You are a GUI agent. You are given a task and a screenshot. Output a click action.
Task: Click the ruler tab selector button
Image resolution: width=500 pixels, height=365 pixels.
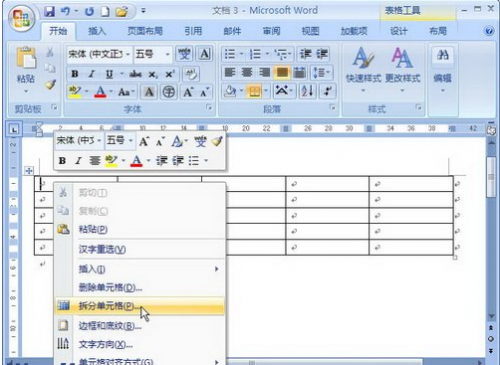(14, 129)
